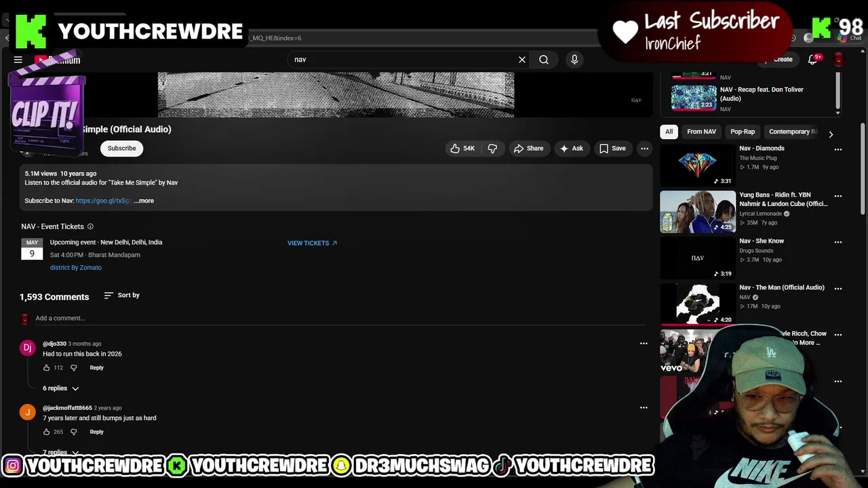Open the district By Zomato link
Screen dimensions: 868x488
[76, 268]
